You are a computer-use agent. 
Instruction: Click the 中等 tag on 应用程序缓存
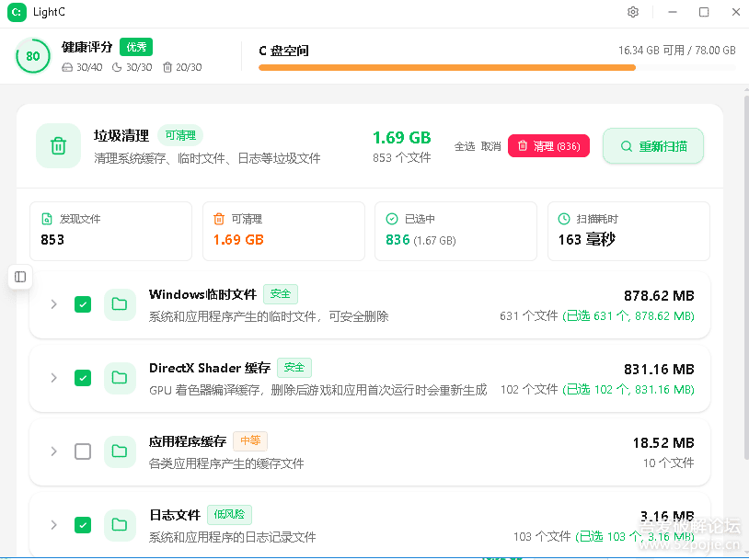pyautogui.click(x=250, y=440)
